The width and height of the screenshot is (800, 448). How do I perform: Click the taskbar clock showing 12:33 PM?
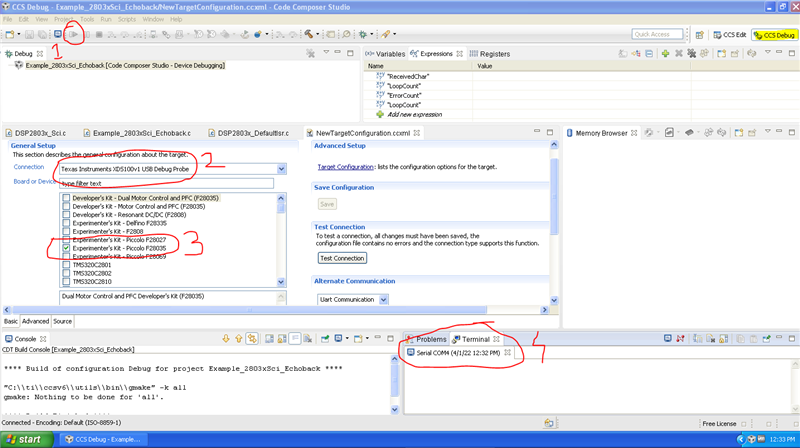[782, 439]
